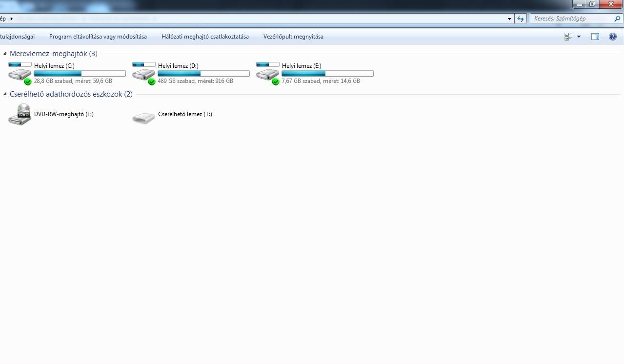Select the text 28,8 GB szabad, méret: 59,6 GB
The image size is (624, 364).
(x=73, y=81)
